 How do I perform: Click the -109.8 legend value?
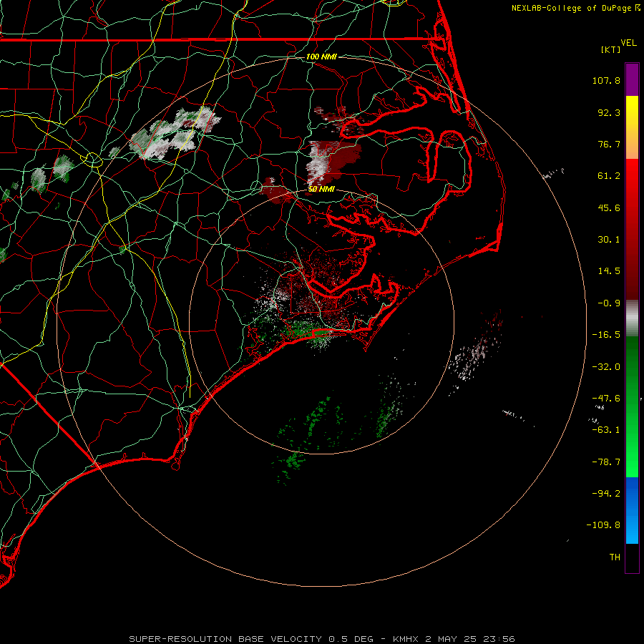(603, 525)
